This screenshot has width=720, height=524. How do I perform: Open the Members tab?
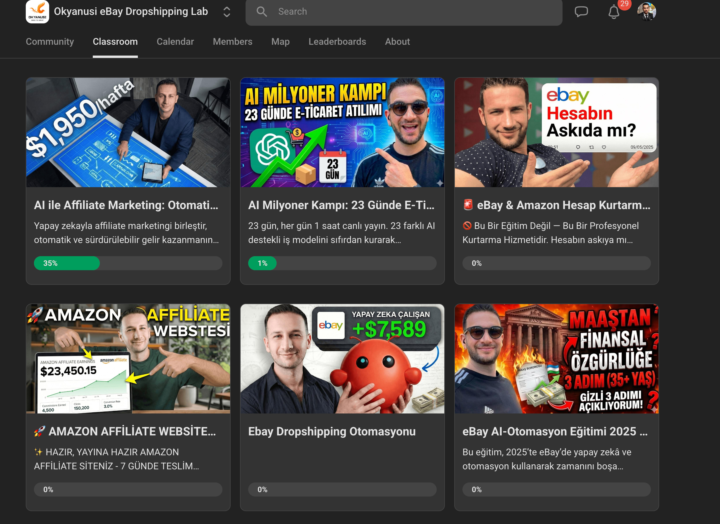pyautogui.click(x=232, y=42)
